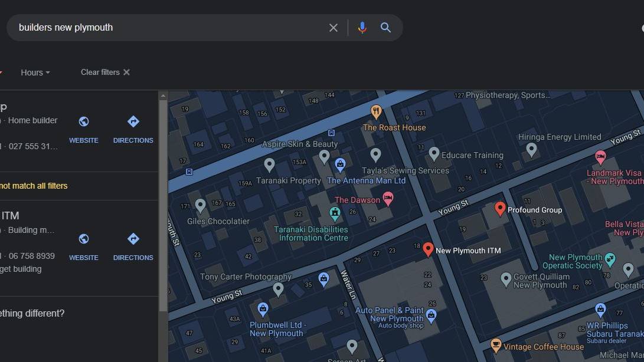This screenshot has height=362, width=644.
Task: Click the results list scrollbar thumb
Action: tap(163, 205)
